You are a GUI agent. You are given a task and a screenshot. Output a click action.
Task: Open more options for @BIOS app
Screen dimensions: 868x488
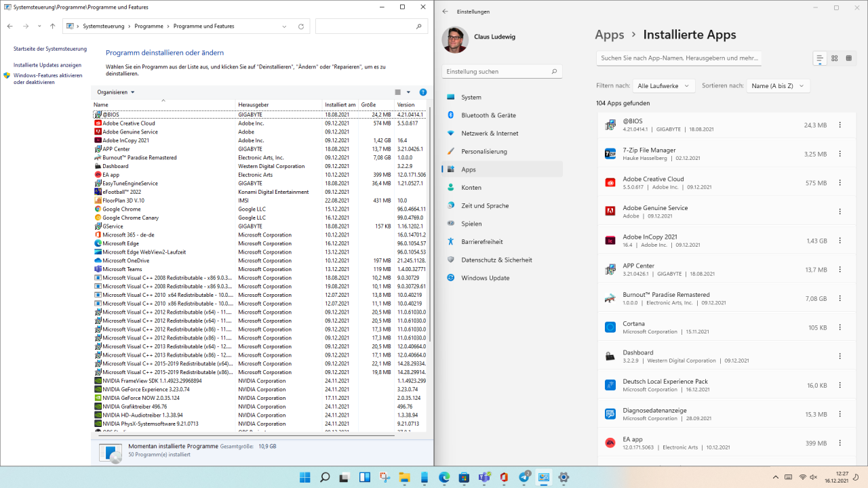pos(840,125)
